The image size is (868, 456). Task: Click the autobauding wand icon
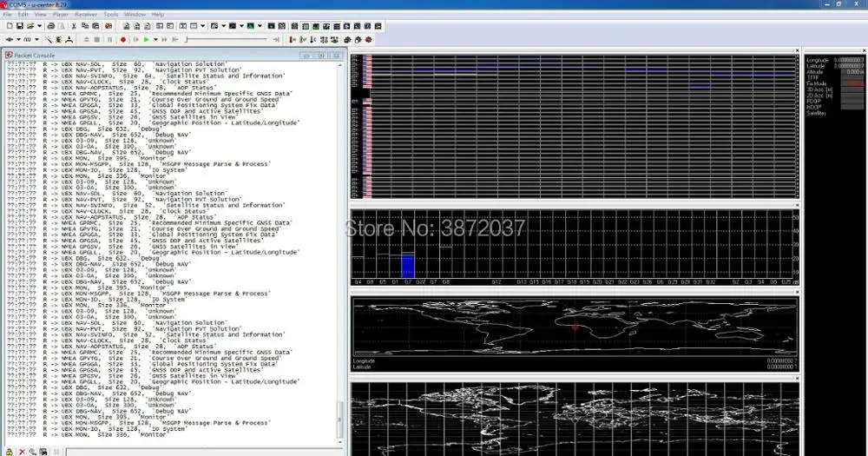48,40
